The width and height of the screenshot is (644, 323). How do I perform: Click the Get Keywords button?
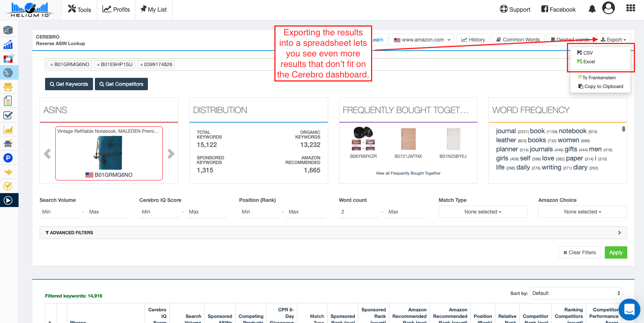69,84
